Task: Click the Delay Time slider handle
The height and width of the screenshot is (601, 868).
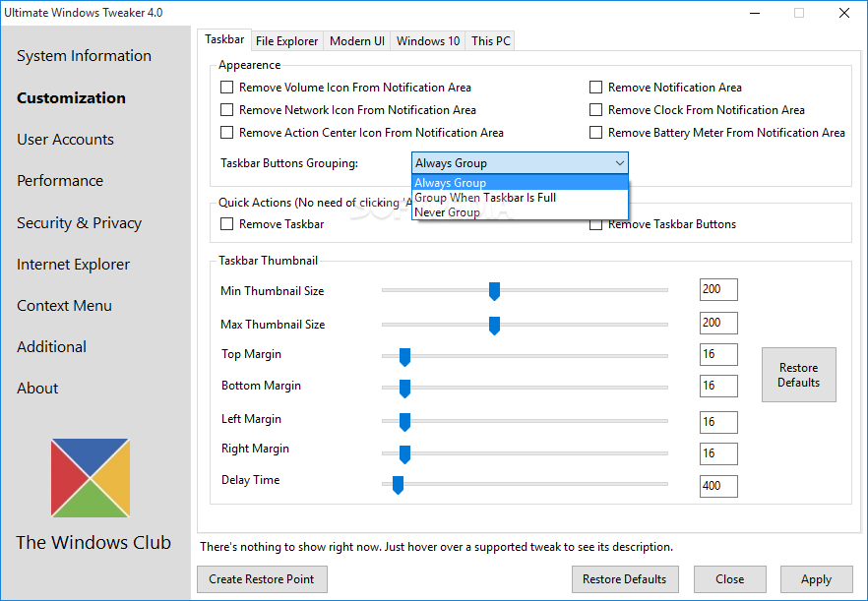Action: point(398,485)
